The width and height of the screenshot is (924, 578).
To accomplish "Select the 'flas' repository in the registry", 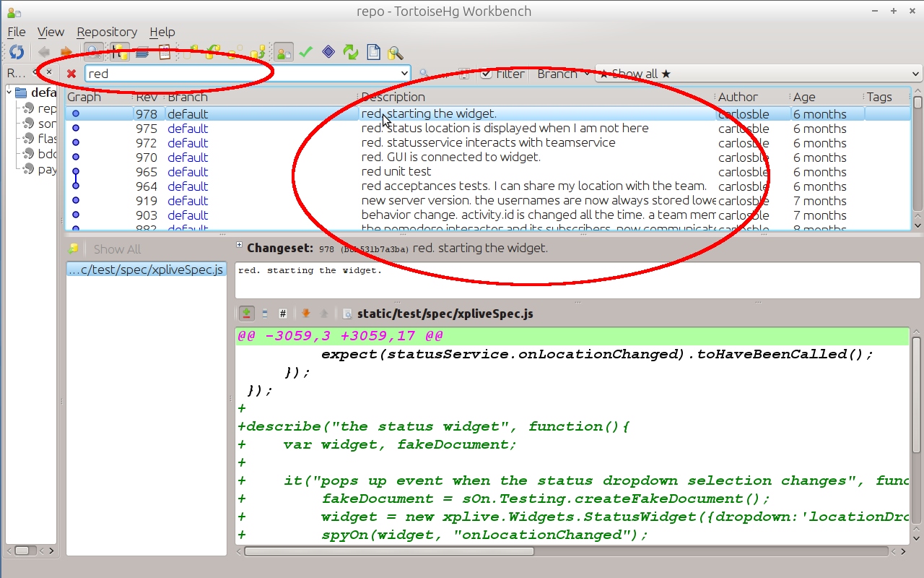I will pyautogui.click(x=39, y=138).
